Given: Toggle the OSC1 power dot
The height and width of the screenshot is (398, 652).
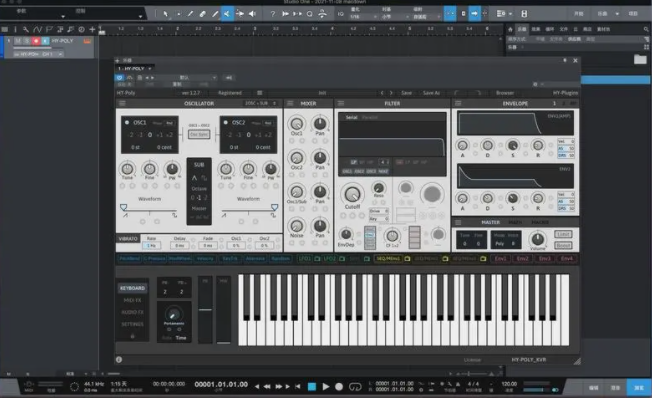Looking at the screenshot, I should 127,123.
